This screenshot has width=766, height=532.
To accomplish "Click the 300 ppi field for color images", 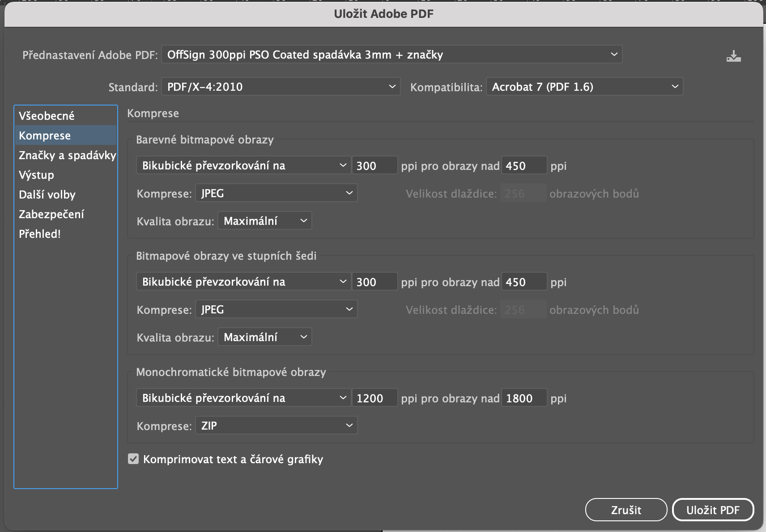I will [374, 165].
